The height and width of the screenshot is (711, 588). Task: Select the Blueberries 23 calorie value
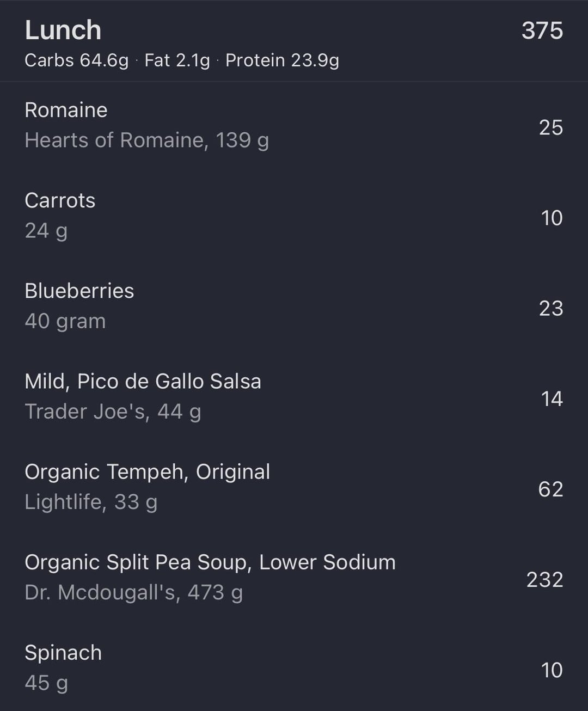550,308
